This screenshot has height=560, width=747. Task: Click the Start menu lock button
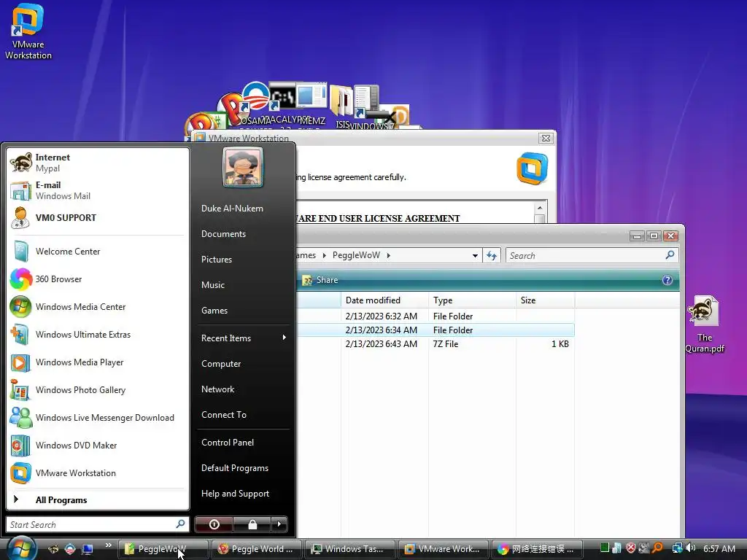(252, 524)
